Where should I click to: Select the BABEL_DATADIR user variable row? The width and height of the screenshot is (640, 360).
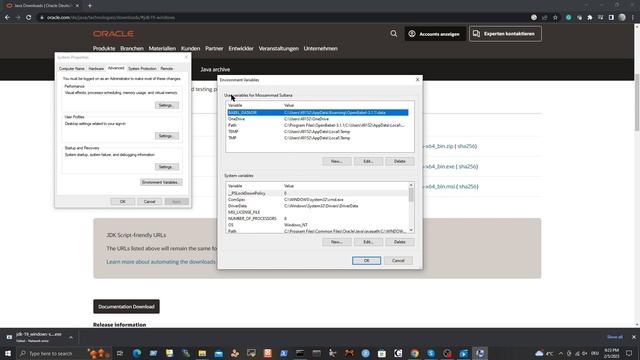(x=318, y=113)
